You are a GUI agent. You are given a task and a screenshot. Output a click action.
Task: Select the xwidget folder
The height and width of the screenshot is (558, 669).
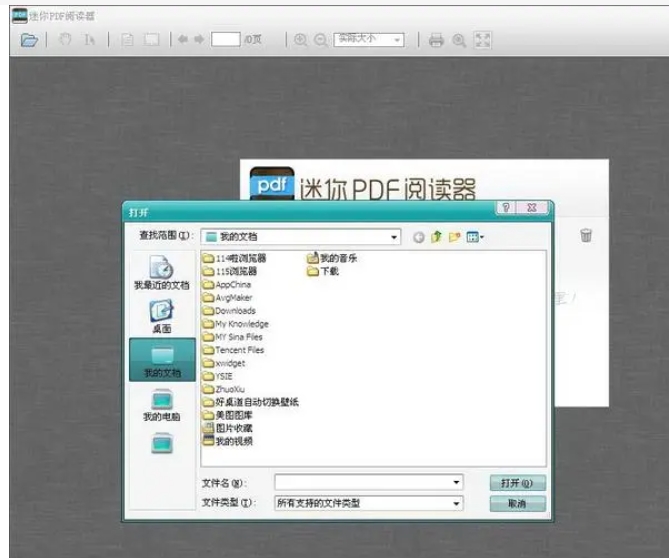pos(224,363)
